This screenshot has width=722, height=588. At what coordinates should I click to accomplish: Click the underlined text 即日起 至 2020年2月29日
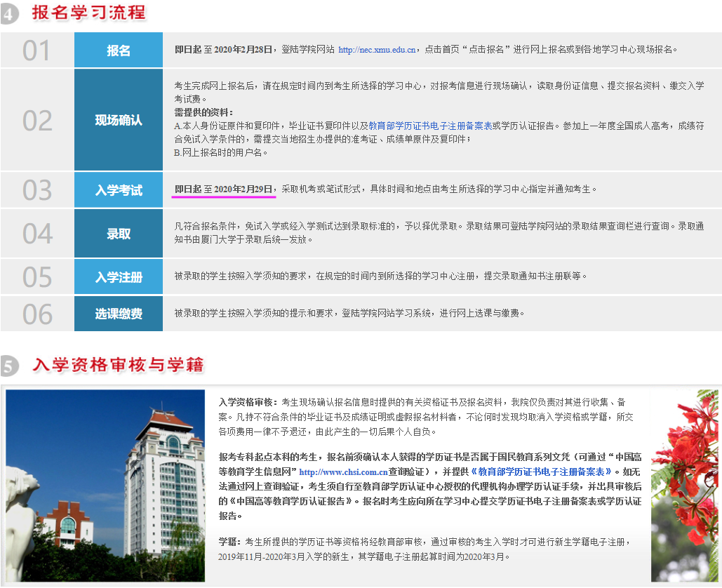pos(223,189)
